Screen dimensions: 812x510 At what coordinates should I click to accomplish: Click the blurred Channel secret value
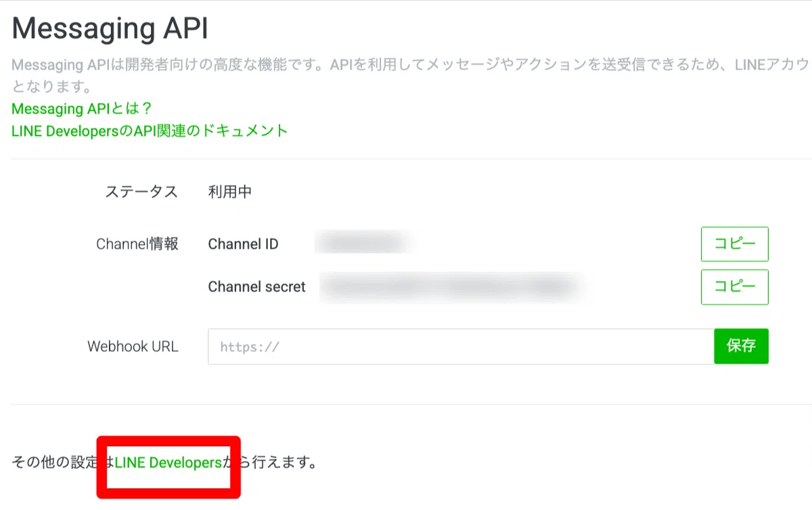451,287
